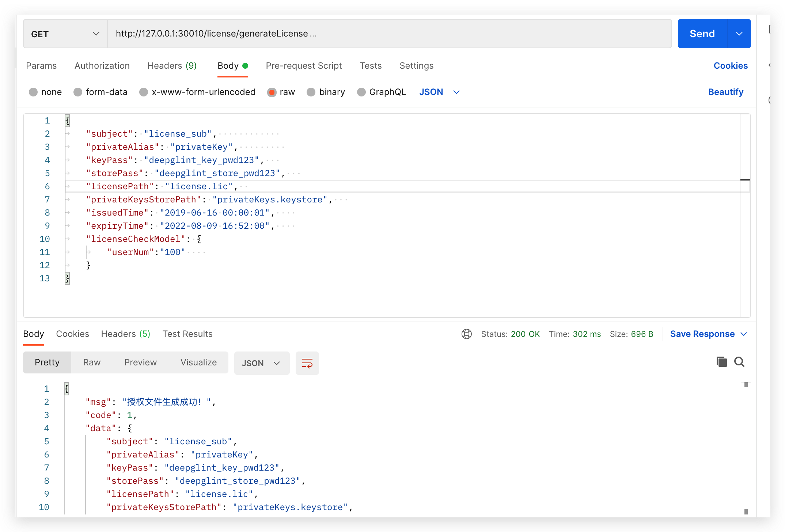Screen dimensions: 785x532
Task: Collapse the response JSON root brace
Action: pyautogui.click(x=67, y=389)
